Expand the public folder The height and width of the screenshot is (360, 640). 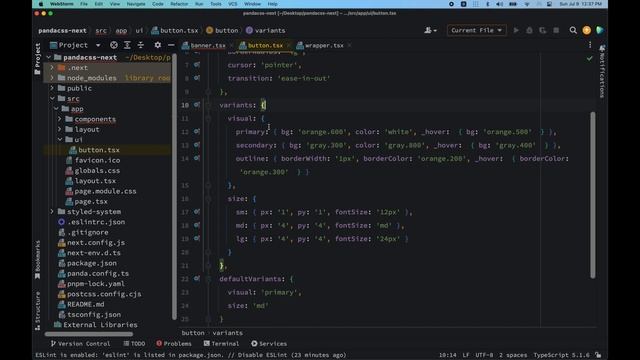[x=52, y=88]
